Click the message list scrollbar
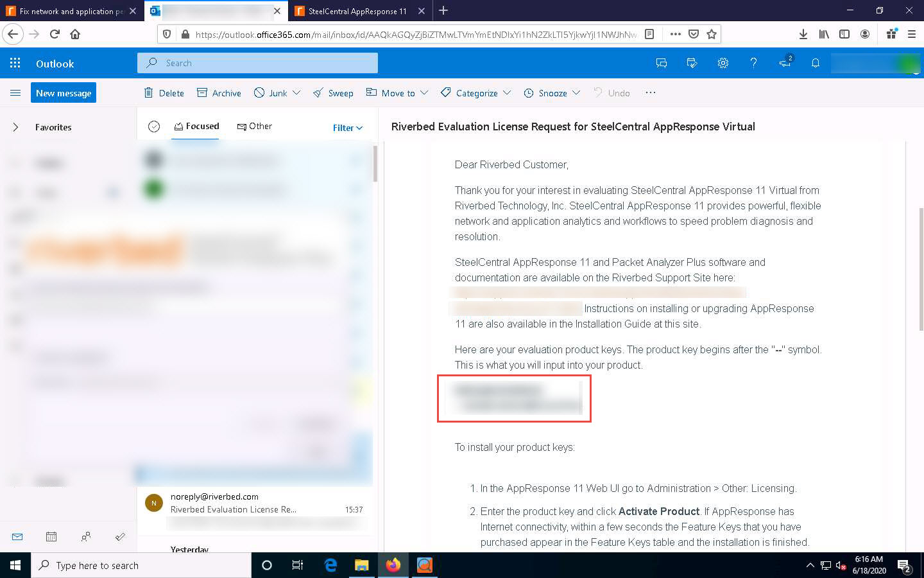This screenshot has height=578, width=924. click(375, 164)
